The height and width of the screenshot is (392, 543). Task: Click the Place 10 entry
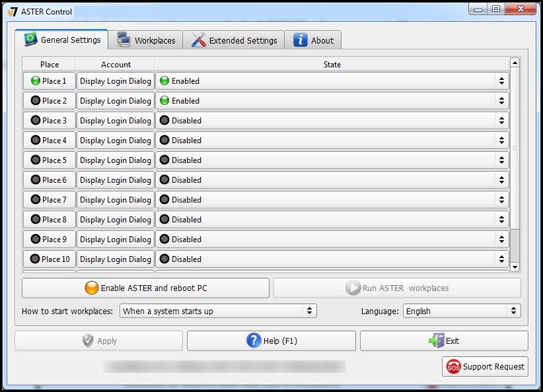point(50,259)
